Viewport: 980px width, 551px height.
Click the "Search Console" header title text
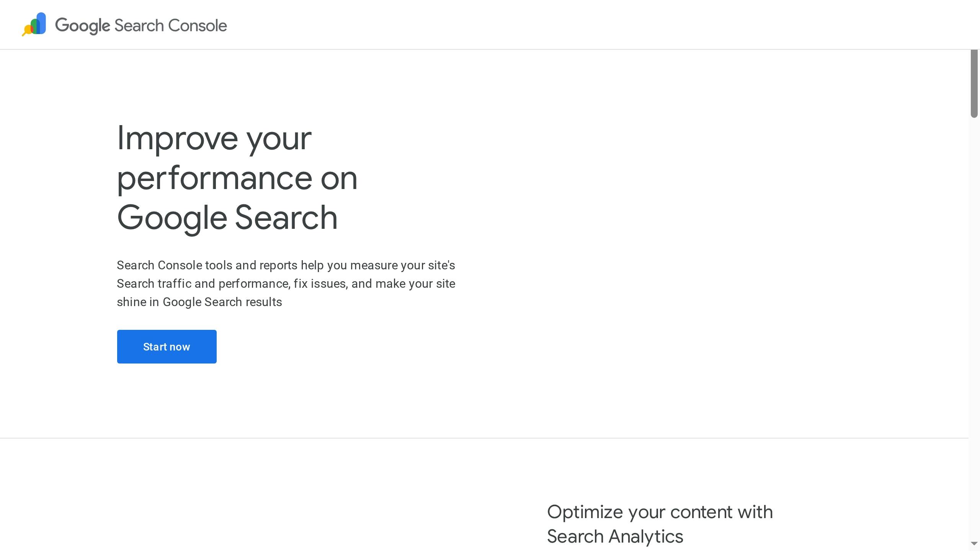(x=170, y=26)
